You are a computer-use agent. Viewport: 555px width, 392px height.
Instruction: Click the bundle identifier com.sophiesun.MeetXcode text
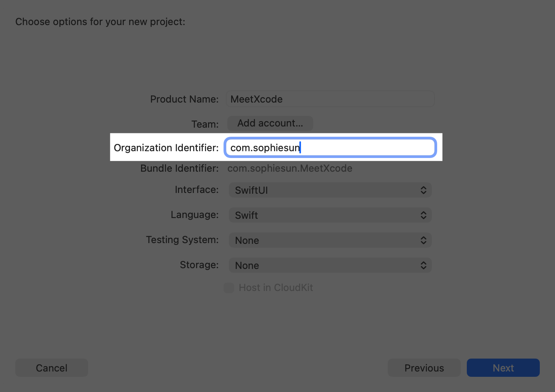coord(290,168)
